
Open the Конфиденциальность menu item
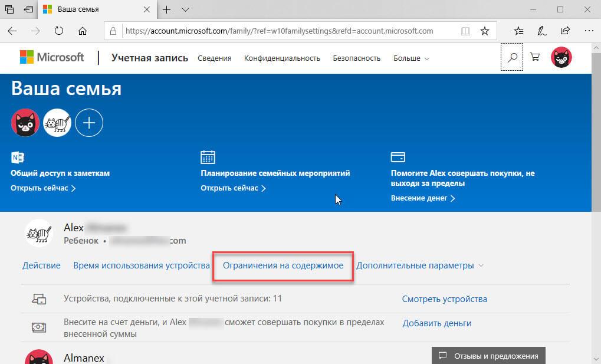(282, 58)
